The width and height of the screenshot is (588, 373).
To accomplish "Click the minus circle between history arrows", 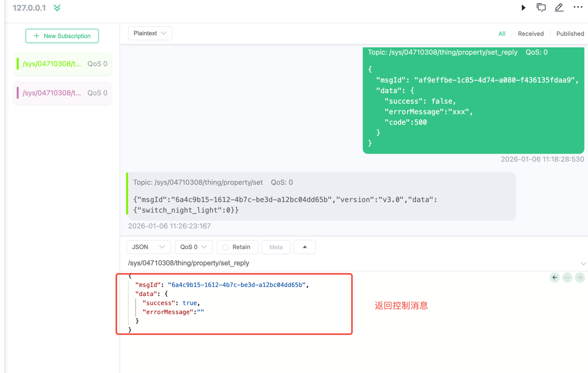I will pos(567,277).
